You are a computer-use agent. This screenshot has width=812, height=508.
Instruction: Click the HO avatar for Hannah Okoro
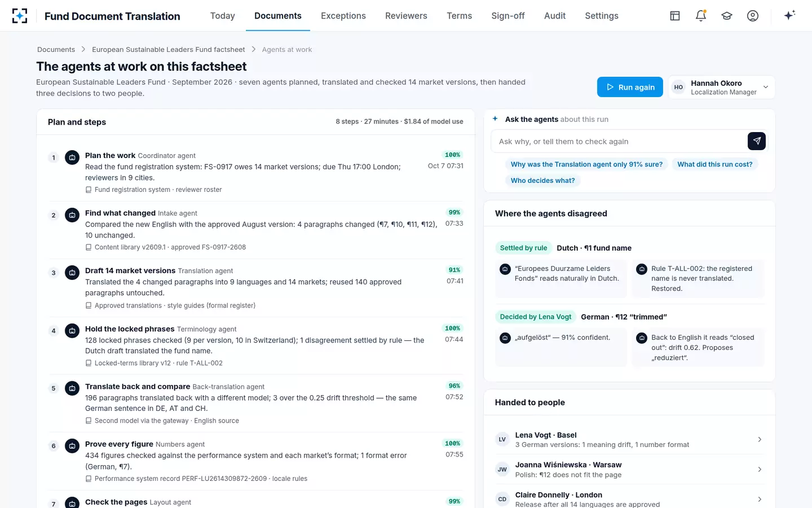click(x=678, y=87)
